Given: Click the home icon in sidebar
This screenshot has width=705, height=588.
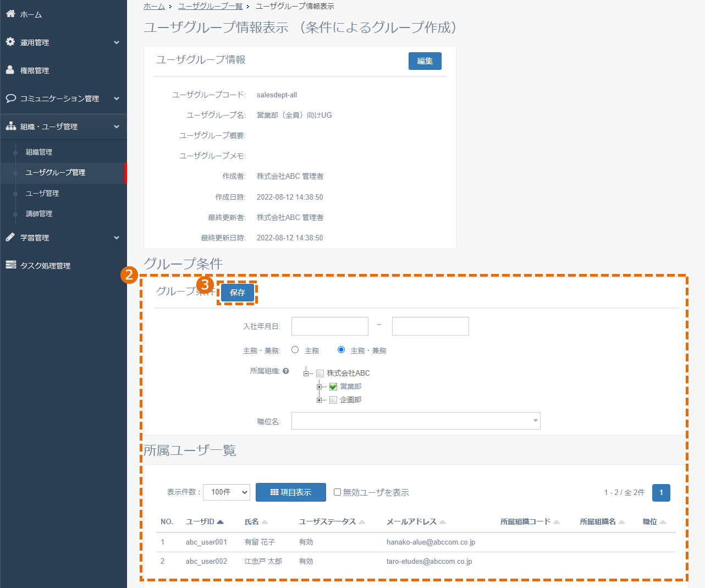Looking at the screenshot, I should point(10,14).
